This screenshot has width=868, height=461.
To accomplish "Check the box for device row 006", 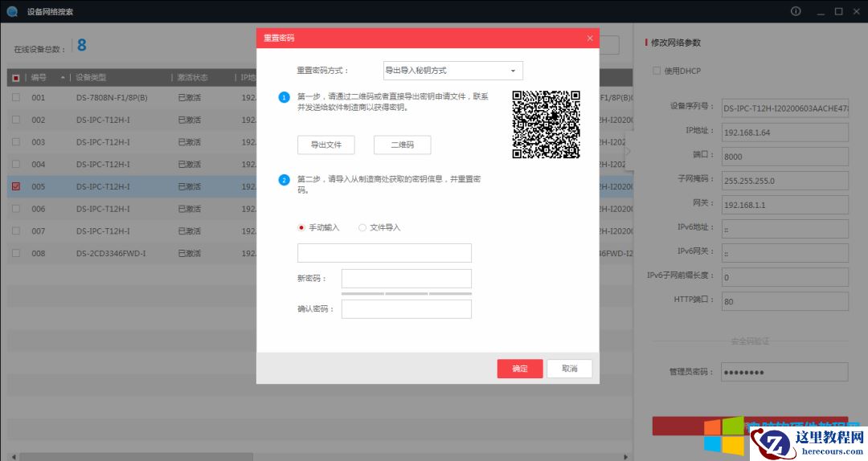I will click(16, 209).
